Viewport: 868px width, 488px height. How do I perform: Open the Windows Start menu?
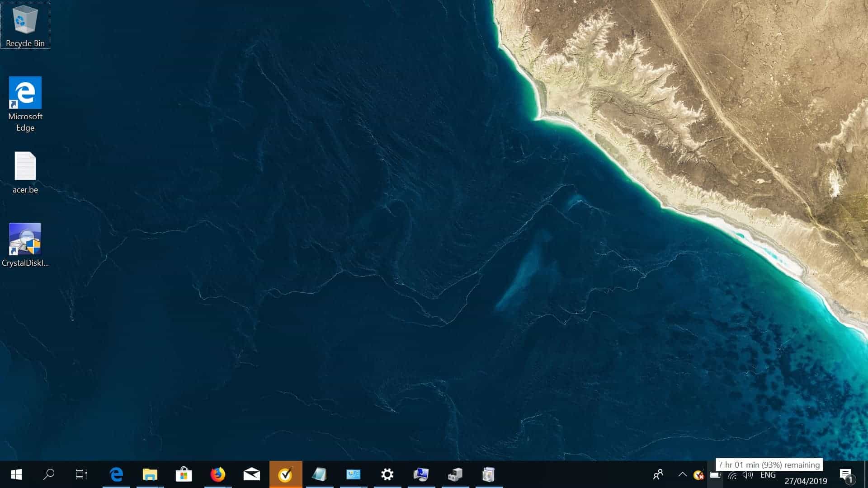(x=16, y=474)
